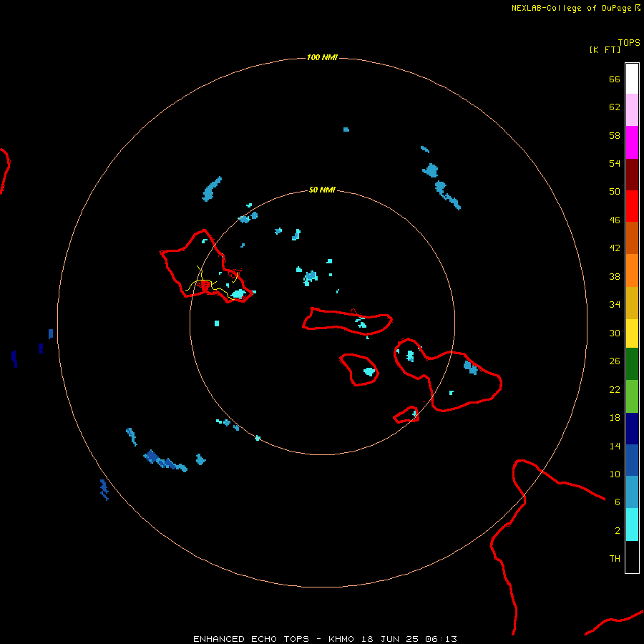Select the legend value "46"
The image size is (644, 644).
pyautogui.click(x=615, y=220)
